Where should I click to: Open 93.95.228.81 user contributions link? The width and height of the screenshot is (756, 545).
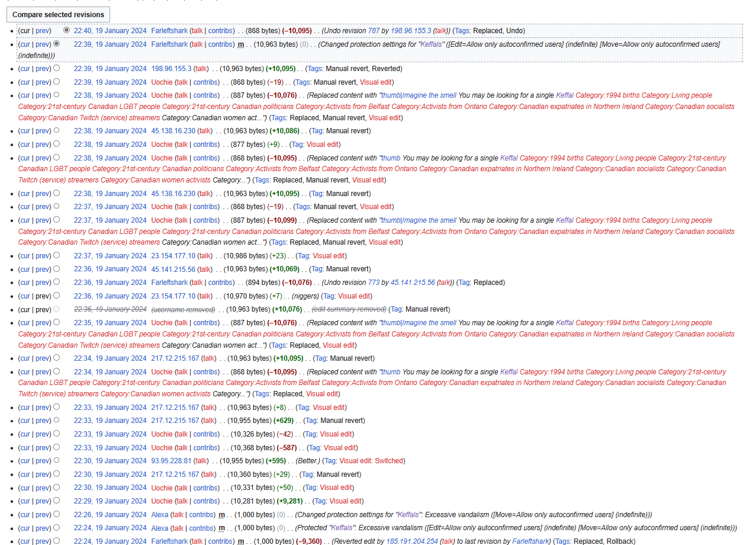(x=172, y=461)
